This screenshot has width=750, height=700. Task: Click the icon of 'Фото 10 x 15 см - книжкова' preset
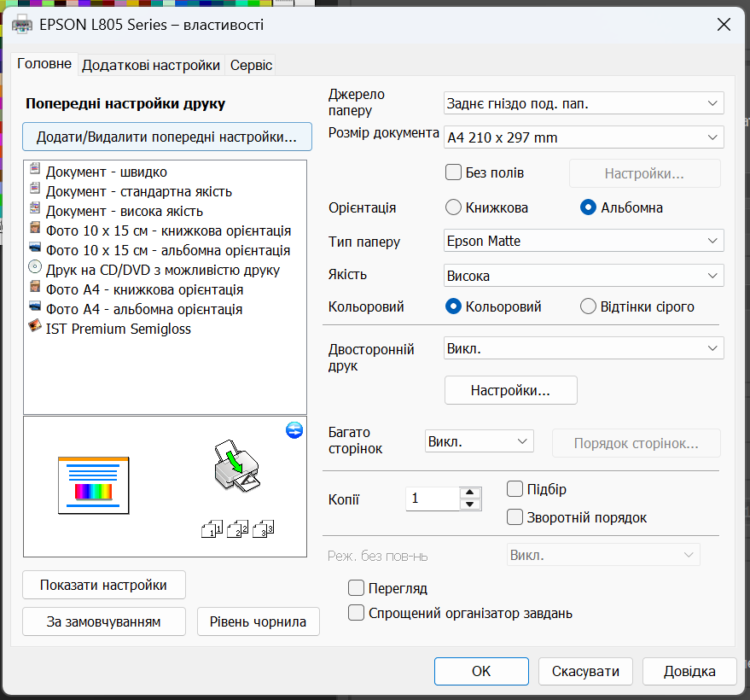coord(35,227)
